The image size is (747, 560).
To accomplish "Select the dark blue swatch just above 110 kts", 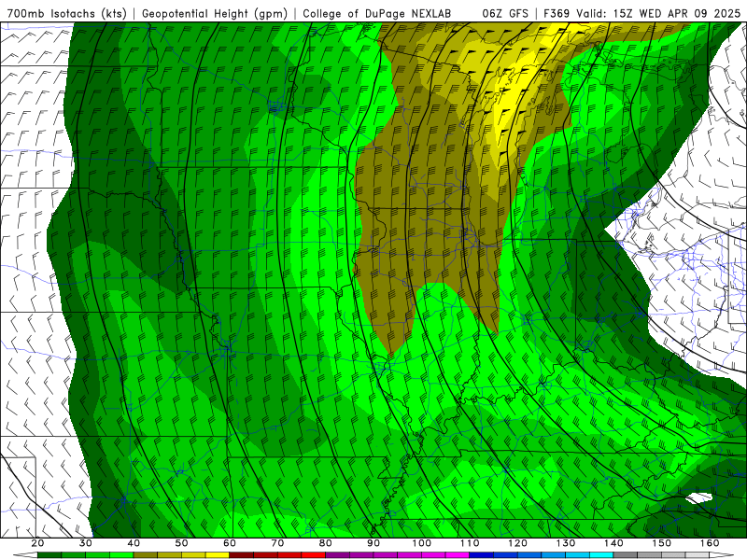I will [482, 555].
